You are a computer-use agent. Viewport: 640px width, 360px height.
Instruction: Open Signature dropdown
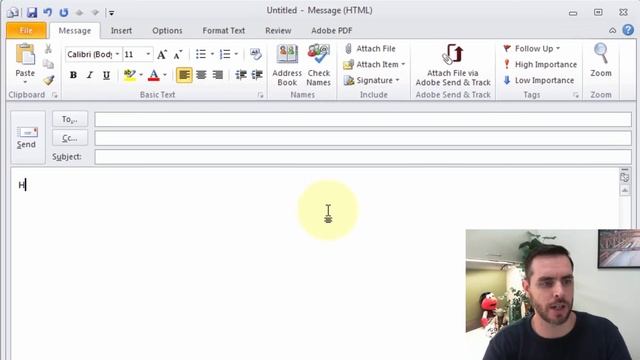click(x=371, y=80)
